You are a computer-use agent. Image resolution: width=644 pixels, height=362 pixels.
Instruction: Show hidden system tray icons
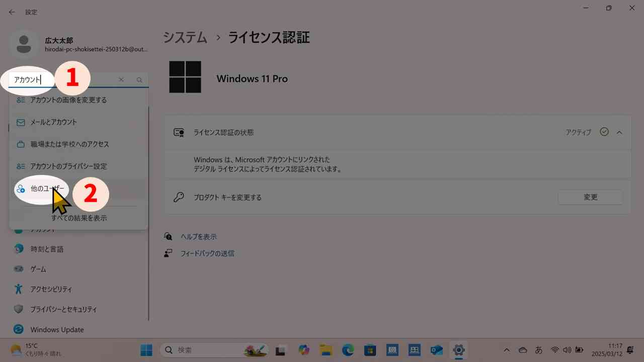(x=507, y=350)
